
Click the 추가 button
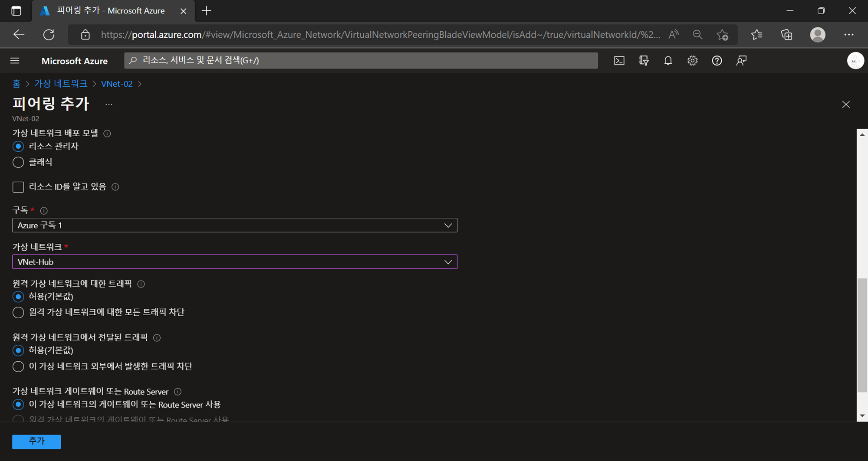click(x=36, y=441)
